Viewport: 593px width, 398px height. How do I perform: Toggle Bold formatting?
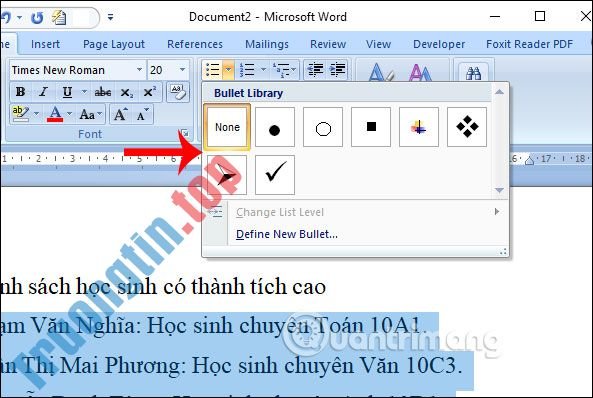click(x=20, y=92)
